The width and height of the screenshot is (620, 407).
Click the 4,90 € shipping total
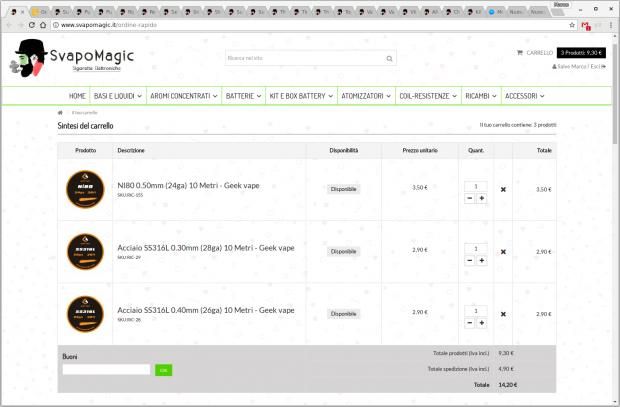506,369
